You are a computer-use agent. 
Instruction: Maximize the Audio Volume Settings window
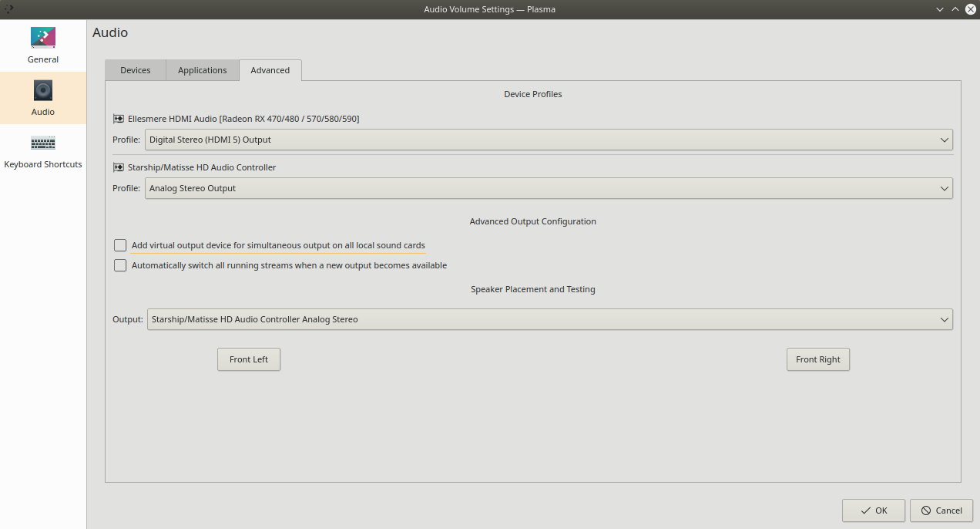[x=955, y=9]
